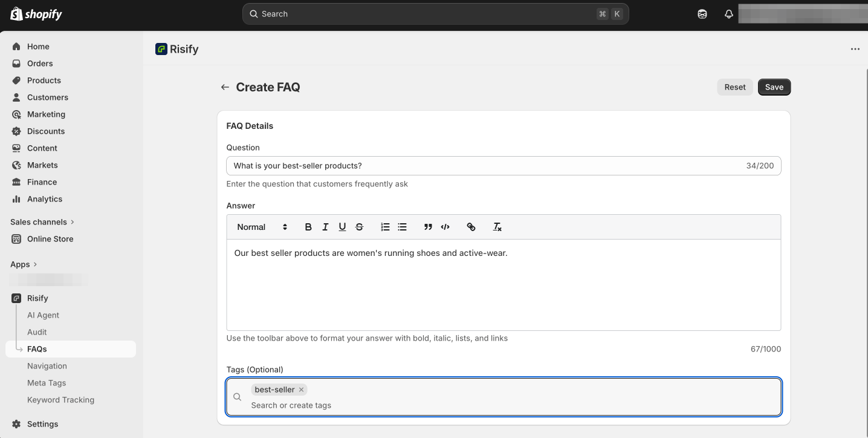Insert a numbered list
868x438 pixels.
click(385, 227)
